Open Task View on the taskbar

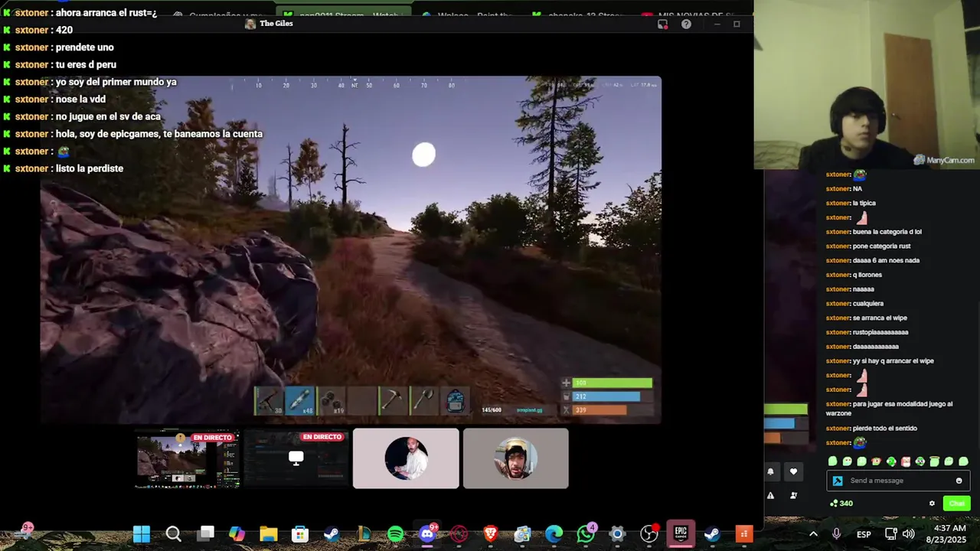206,534
